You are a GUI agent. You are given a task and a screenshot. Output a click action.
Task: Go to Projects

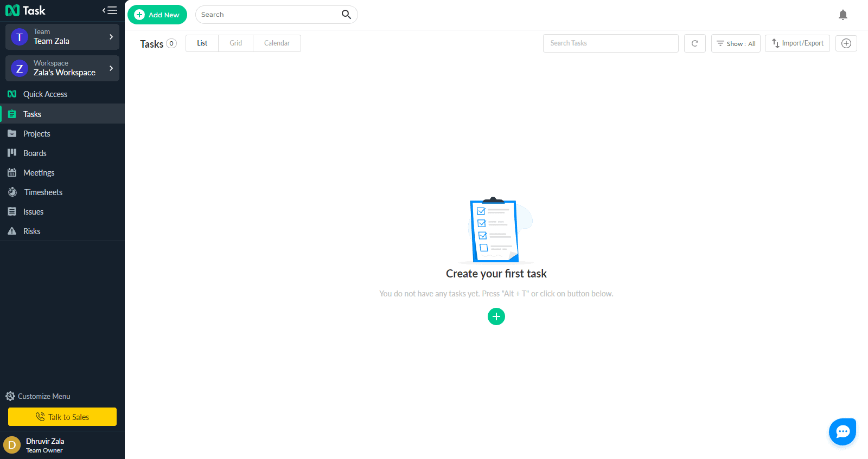tap(62, 133)
